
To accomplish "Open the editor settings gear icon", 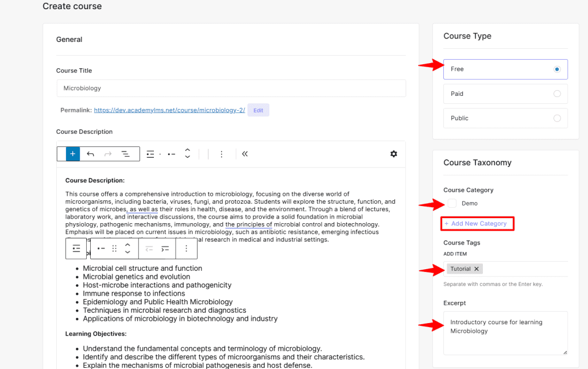I will (x=393, y=154).
